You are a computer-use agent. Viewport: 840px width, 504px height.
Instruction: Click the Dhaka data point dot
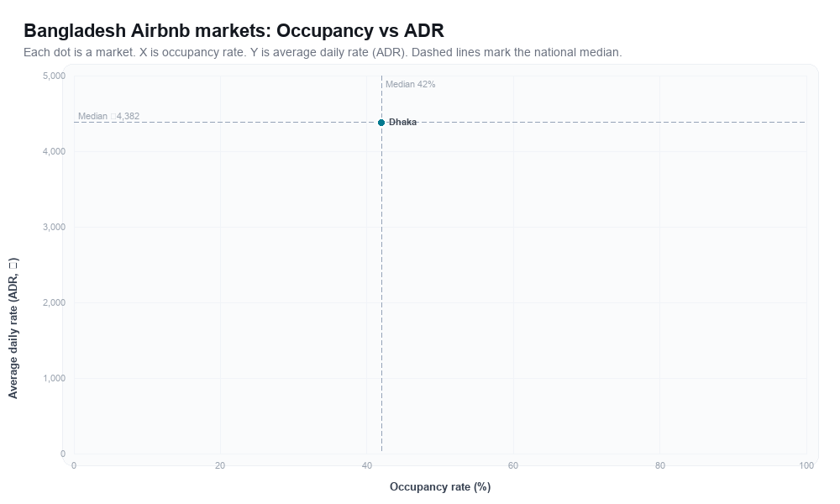[381, 123]
